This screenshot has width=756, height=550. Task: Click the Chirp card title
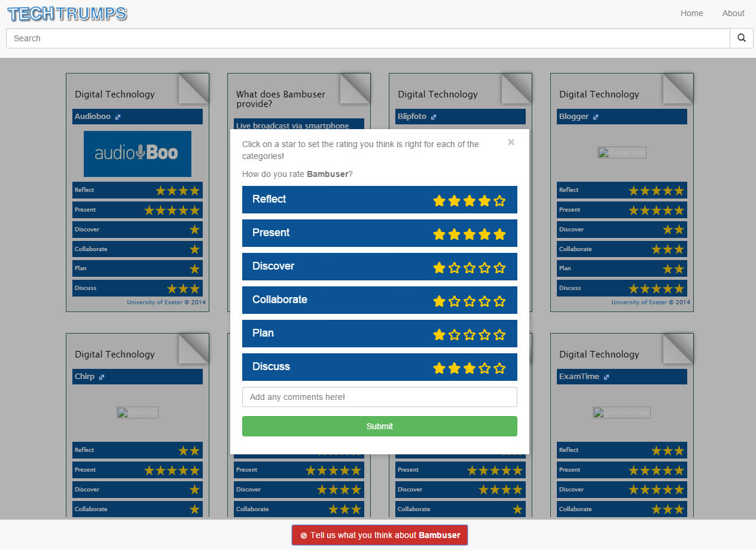tap(84, 377)
